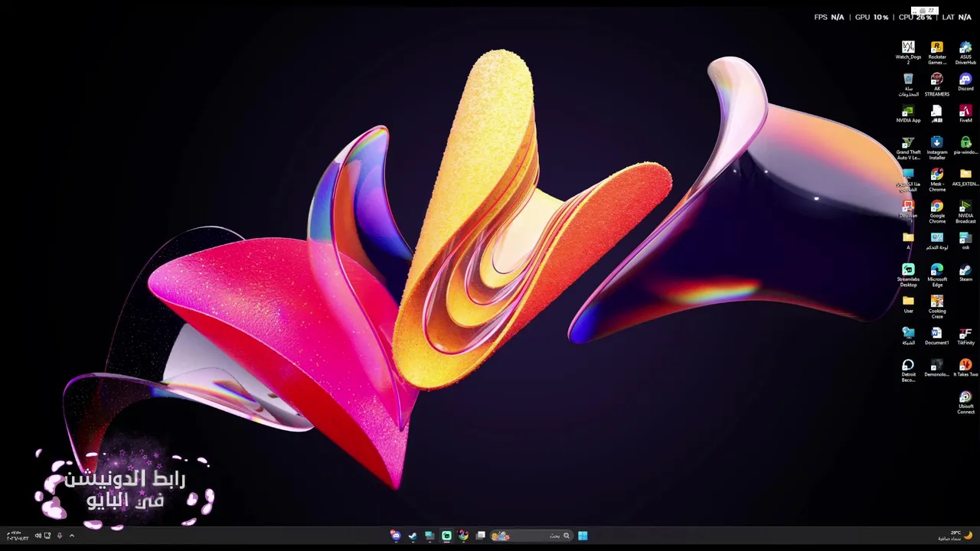Launch TikFinity desktop shortcut
Image resolution: width=980 pixels, height=551 pixels.
[965, 337]
